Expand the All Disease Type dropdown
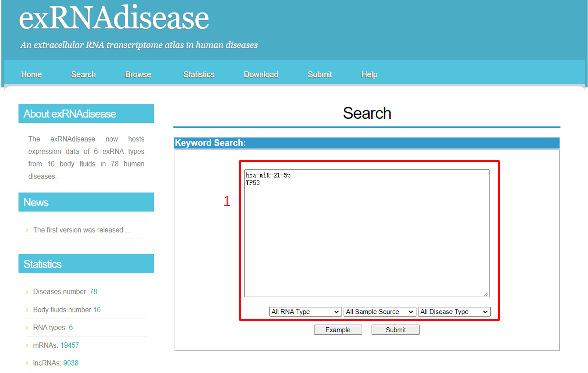 454,312
